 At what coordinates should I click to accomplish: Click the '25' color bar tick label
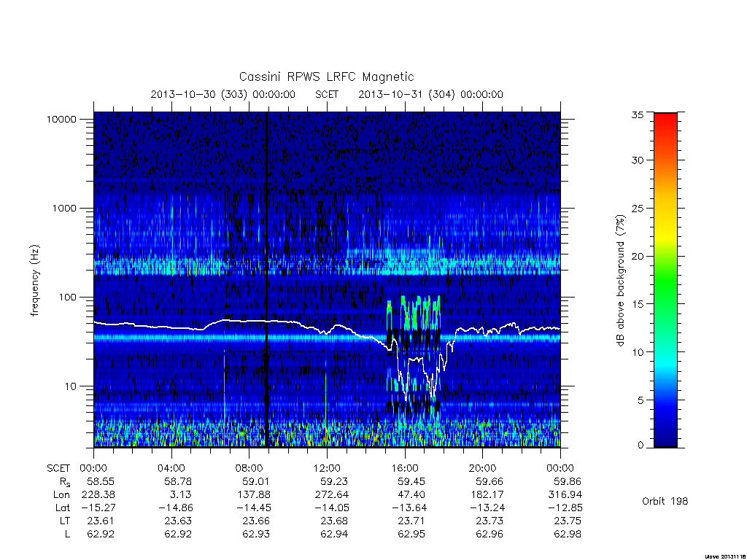[x=638, y=208]
